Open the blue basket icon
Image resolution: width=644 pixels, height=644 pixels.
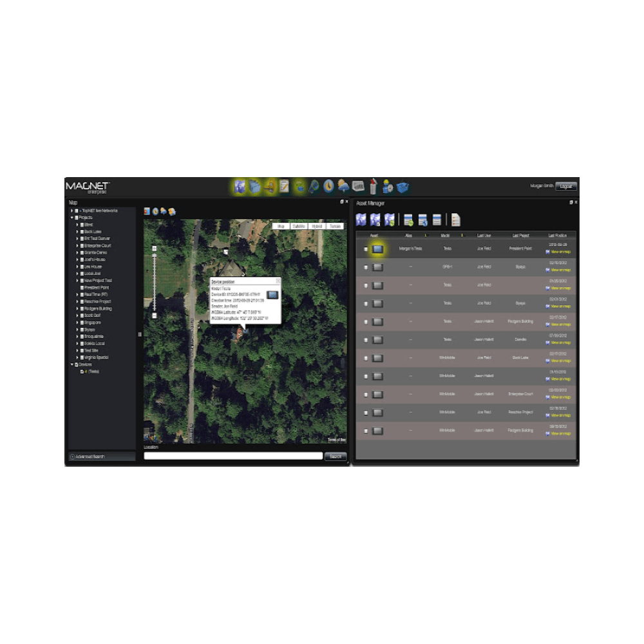click(403, 187)
